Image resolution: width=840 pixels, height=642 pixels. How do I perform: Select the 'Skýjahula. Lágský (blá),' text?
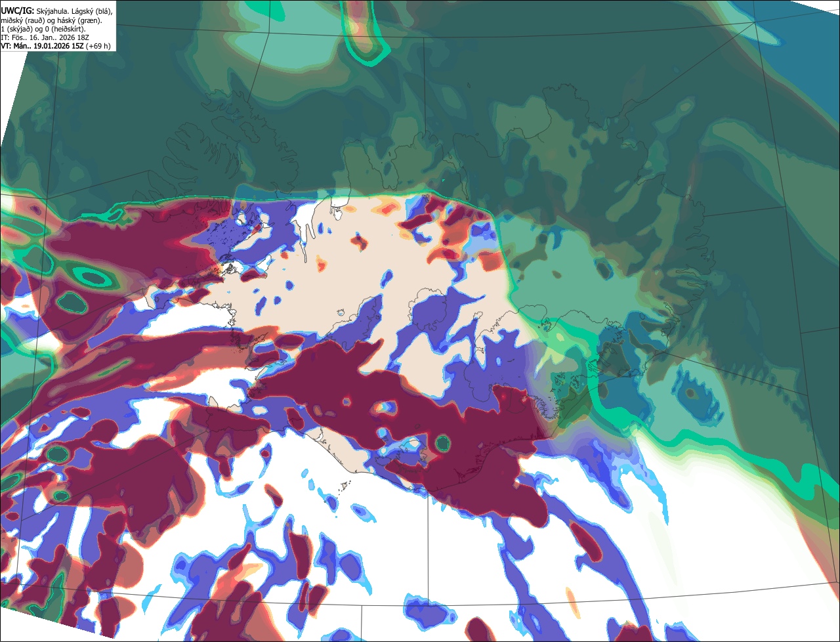(74, 12)
